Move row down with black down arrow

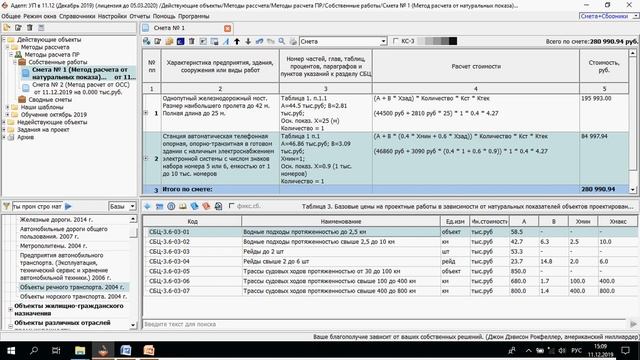tap(248, 41)
